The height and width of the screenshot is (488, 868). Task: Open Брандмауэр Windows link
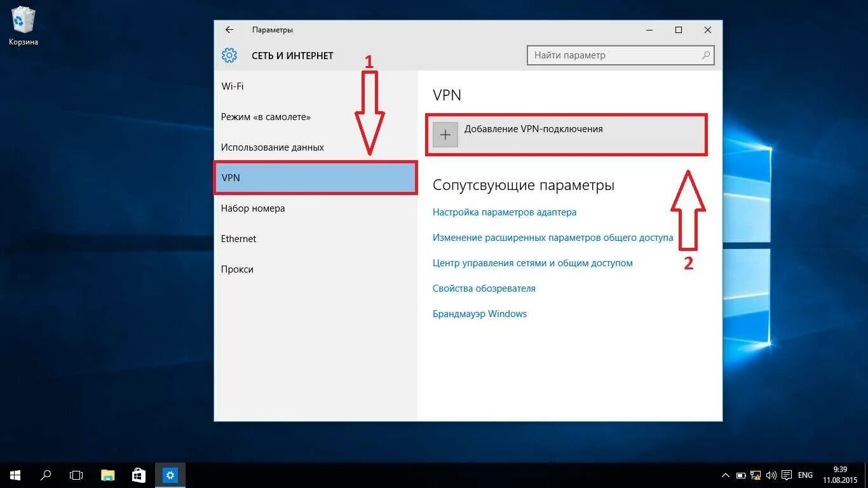pos(480,314)
